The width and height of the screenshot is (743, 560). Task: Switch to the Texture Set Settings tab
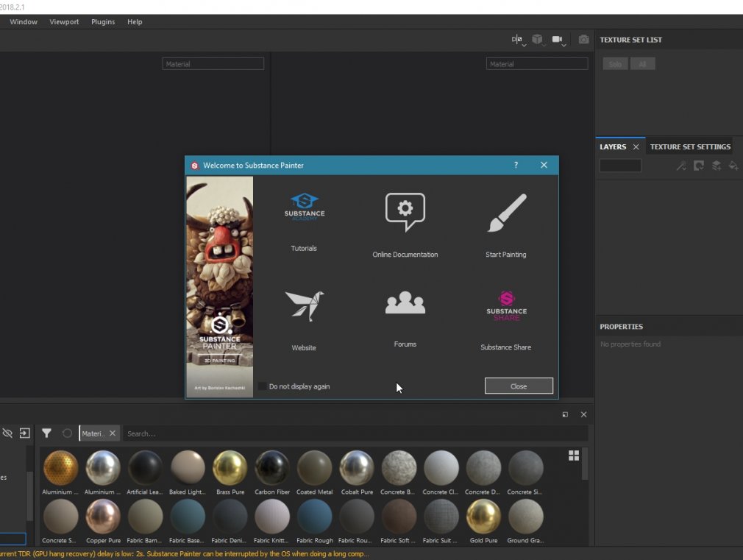[690, 147]
